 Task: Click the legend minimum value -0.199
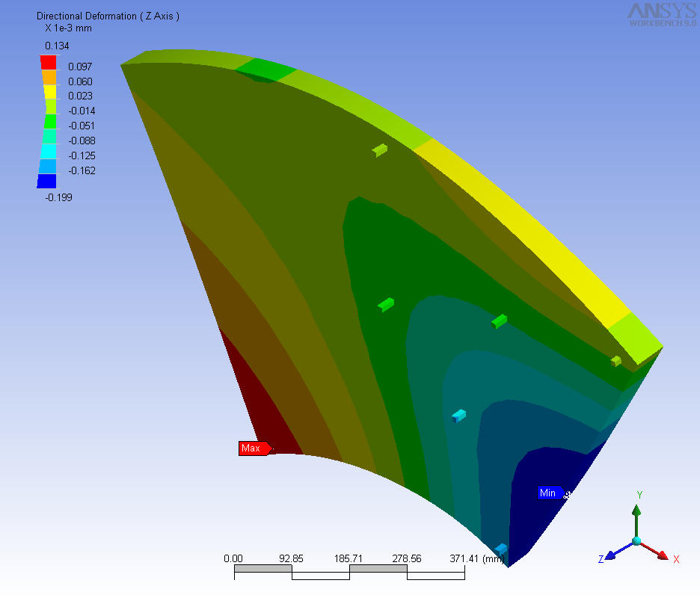coord(59,197)
